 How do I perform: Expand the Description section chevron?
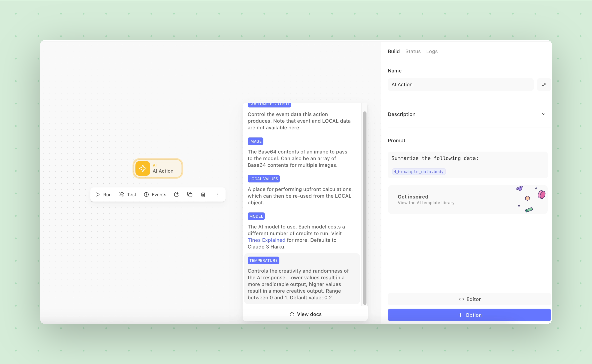point(544,114)
